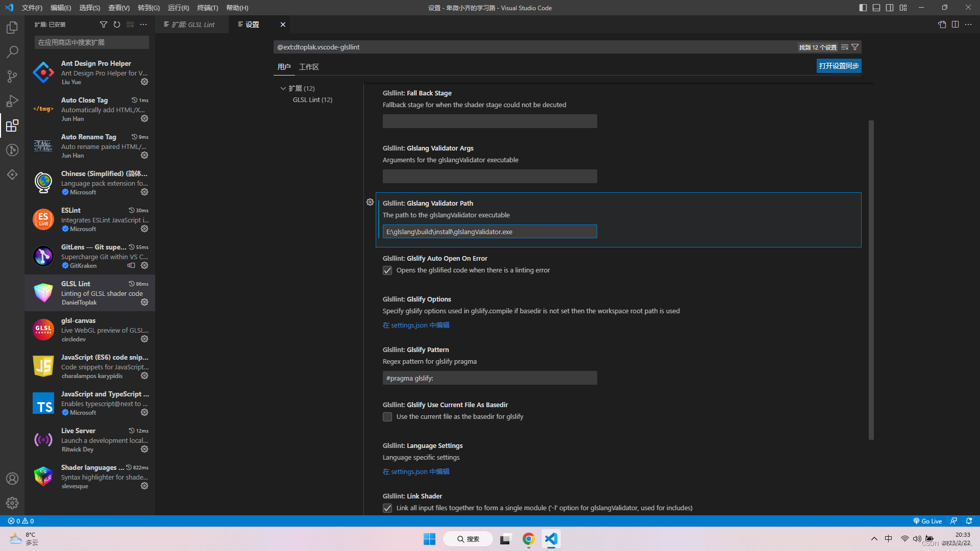Click the Fall Back Stage input field
980x551 pixels.
(489, 121)
